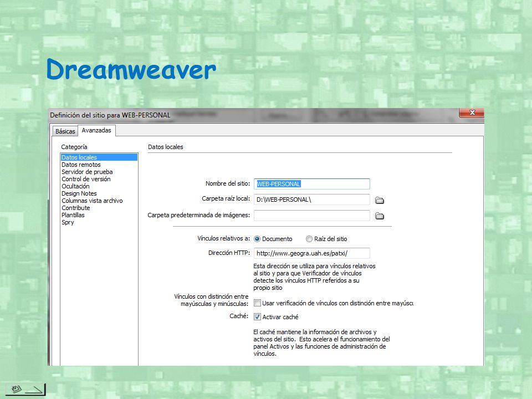Select Servidor de prueba category
This screenshot has height=399, width=532.
pos(99,172)
